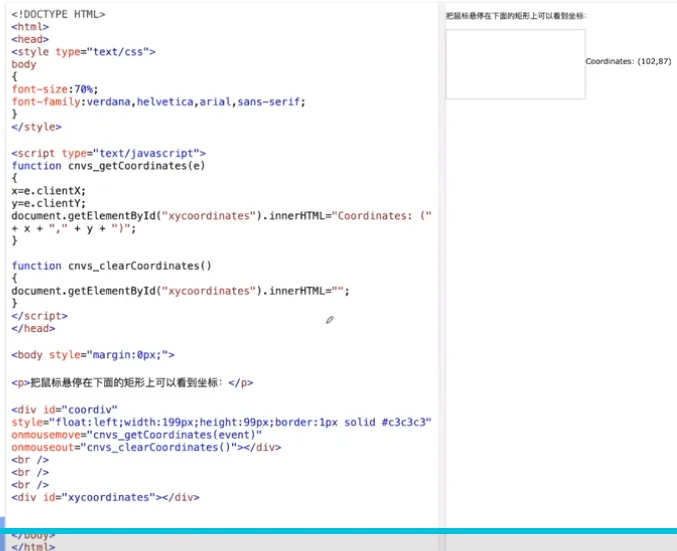Click the Chinese instruction paragraph in preview
Screen dimensions: 677x551
coord(516,16)
